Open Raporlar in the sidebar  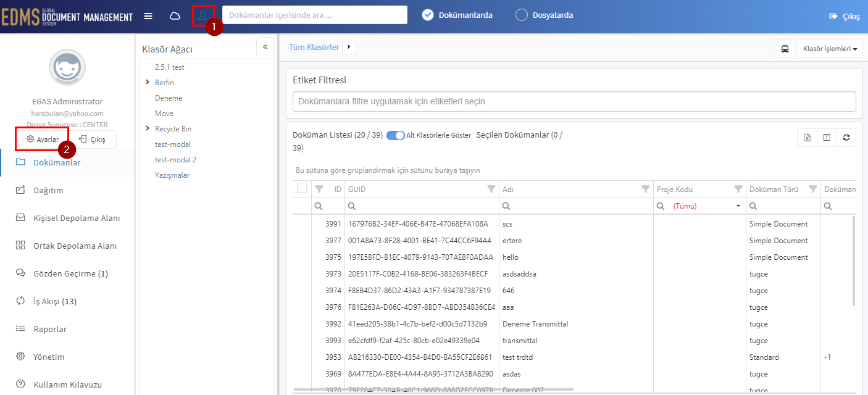pyautogui.click(x=67, y=329)
